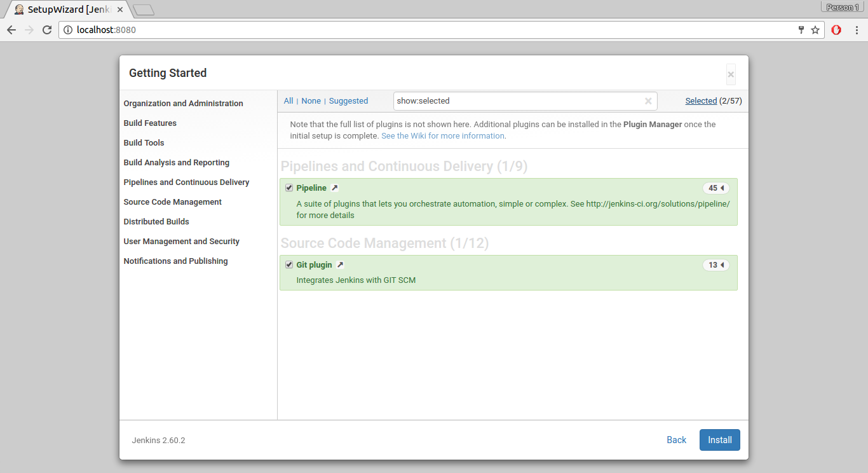Click the Person 1 profile button
Image resolution: width=868 pixels, height=473 pixels.
pyautogui.click(x=842, y=8)
